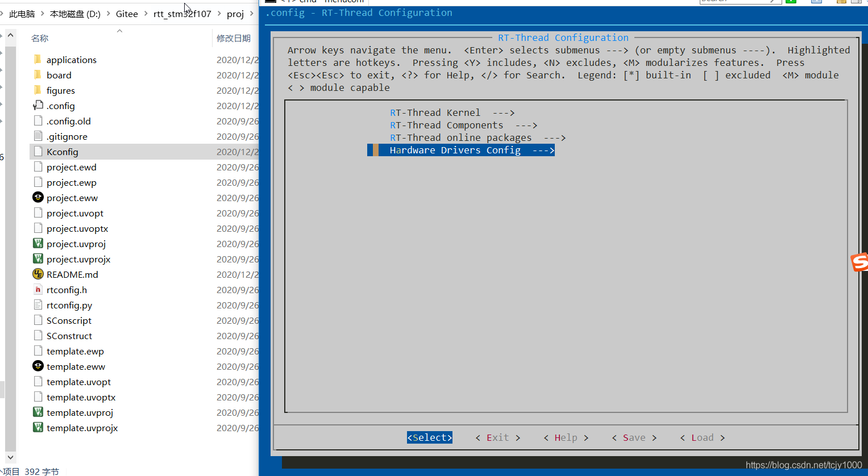Screen dimensions: 868x476
Task: Select the Kconfig file name
Action: pyautogui.click(x=63, y=152)
